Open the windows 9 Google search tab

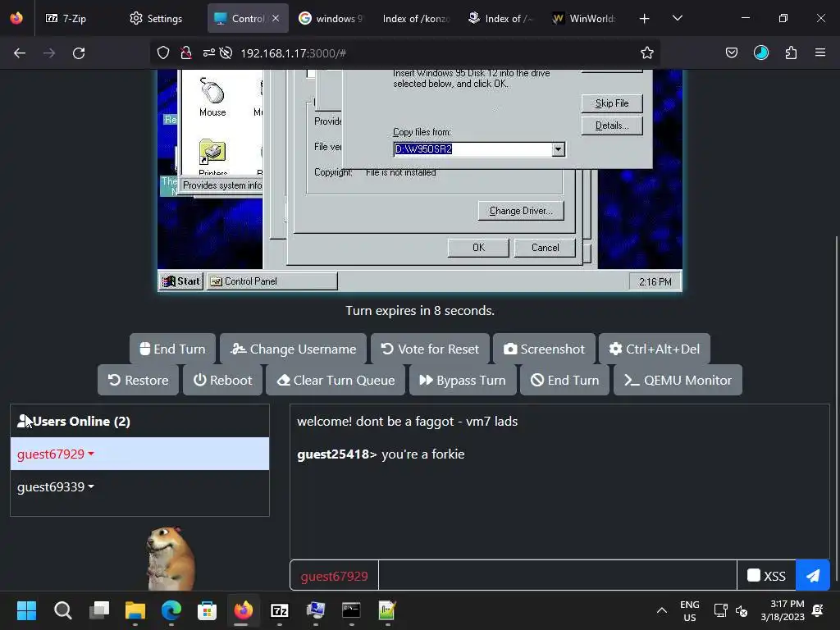click(331, 18)
